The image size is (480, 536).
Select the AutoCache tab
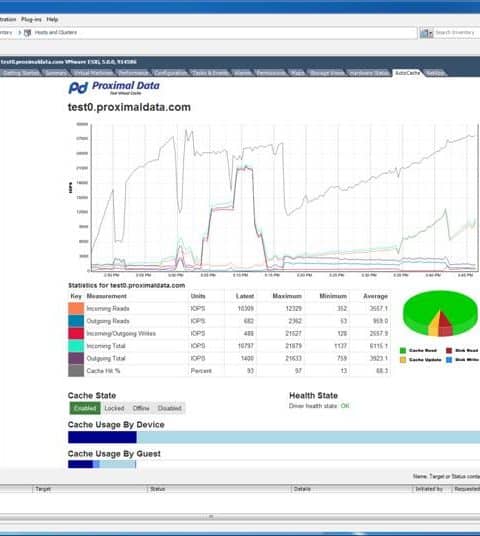408,73
